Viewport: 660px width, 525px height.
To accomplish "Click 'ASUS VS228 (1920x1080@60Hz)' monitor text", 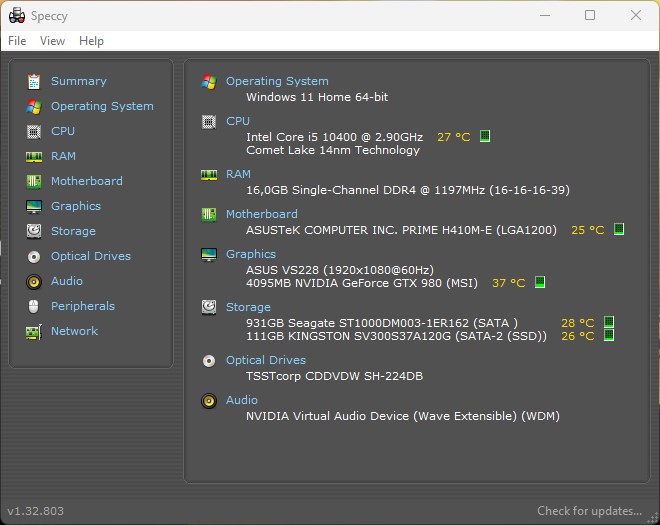I will coord(340,270).
